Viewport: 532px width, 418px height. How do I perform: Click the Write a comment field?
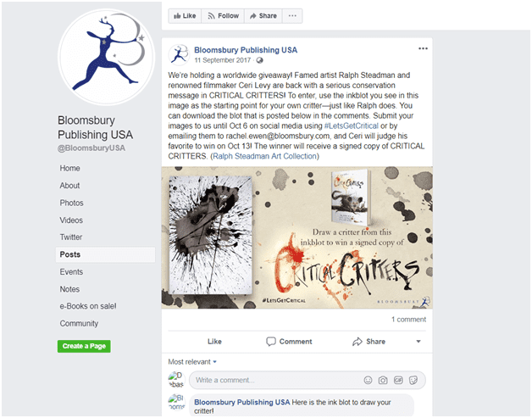tap(274, 380)
